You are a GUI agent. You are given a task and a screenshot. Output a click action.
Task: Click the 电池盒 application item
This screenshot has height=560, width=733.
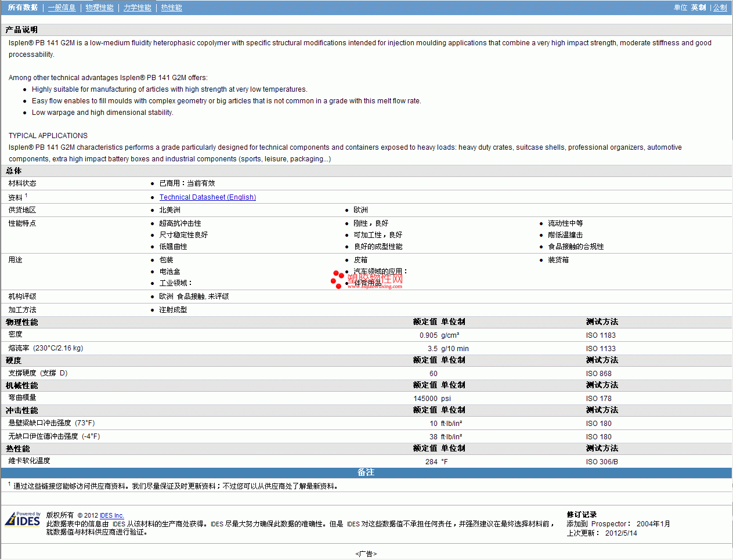point(169,272)
